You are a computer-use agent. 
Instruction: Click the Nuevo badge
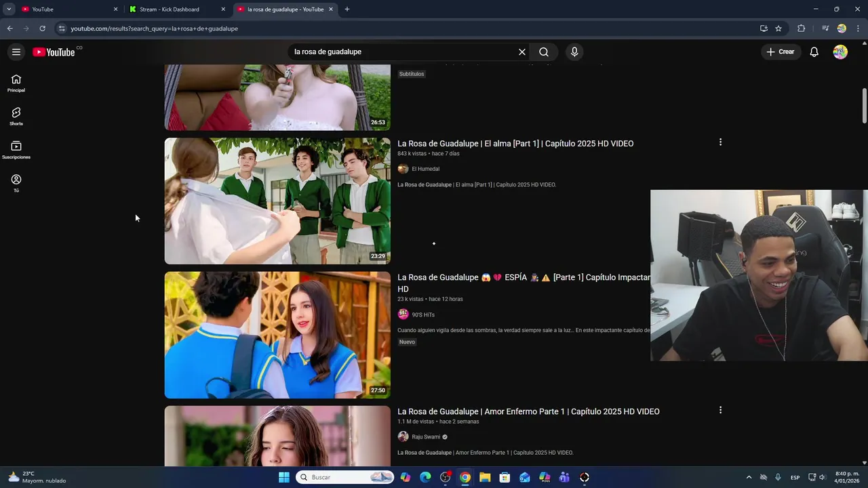pos(407,342)
